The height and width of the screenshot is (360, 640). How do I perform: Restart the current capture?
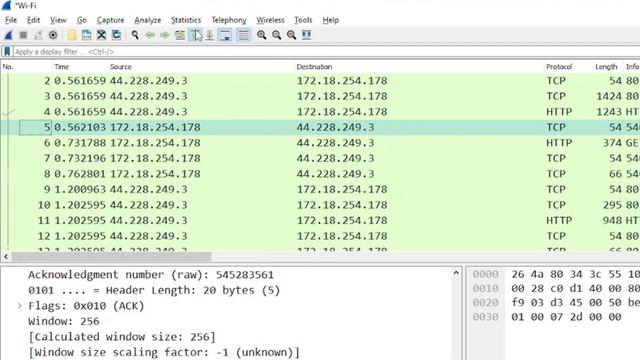click(38, 35)
